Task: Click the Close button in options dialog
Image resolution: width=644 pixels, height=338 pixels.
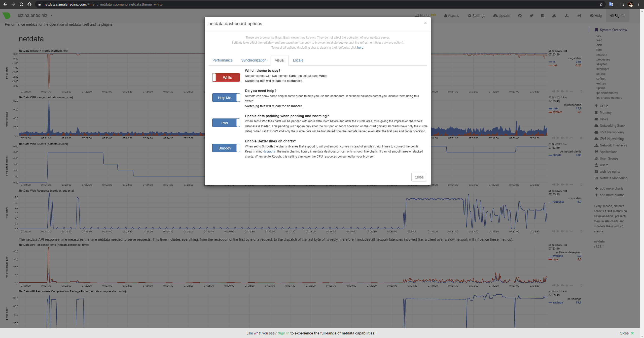Action: [419, 177]
